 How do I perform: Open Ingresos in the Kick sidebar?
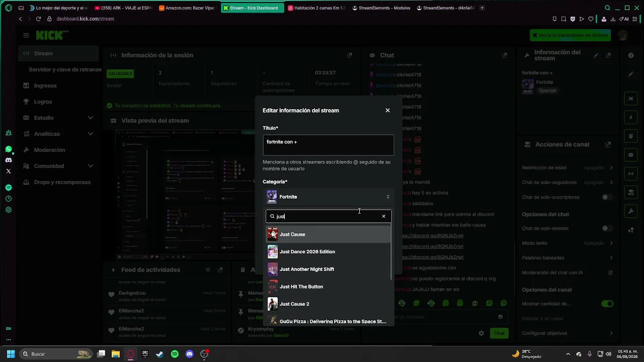coord(58,85)
